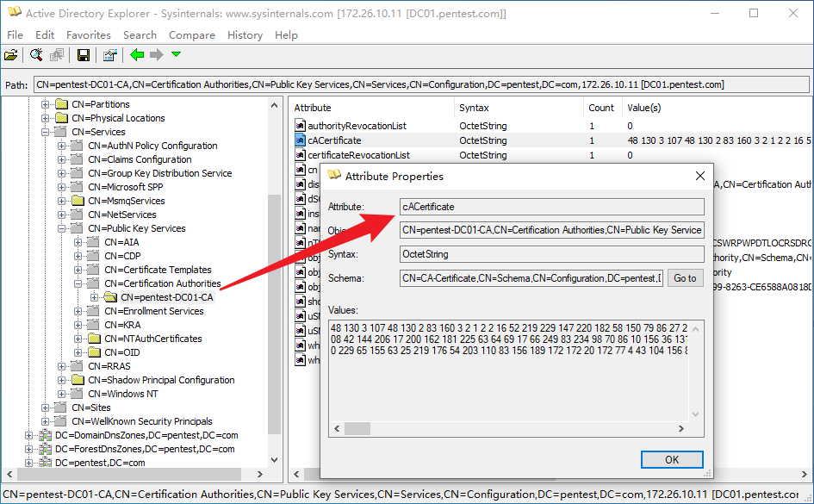This screenshot has width=814, height=504.
Task: Sort by the Count column header
Action: tap(602, 108)
